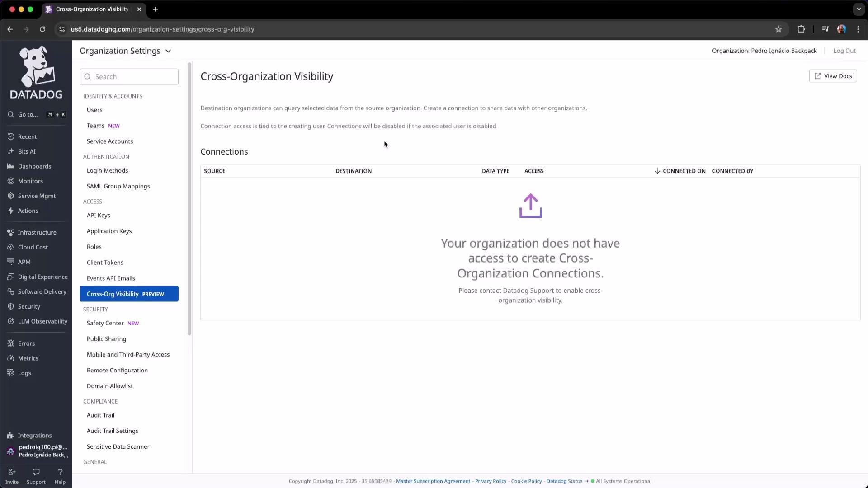Click the Invite person icon
Viewport: 868px width, 488px height.
pyautogui.click(x=12, y=472)
